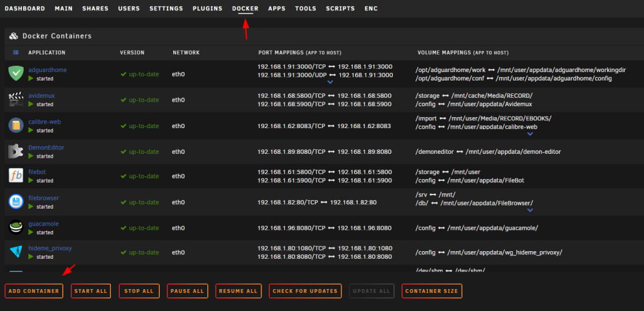The image size is (644, 311).
Task: Open the SCRIPTS tab
Action: coord(341,8)
